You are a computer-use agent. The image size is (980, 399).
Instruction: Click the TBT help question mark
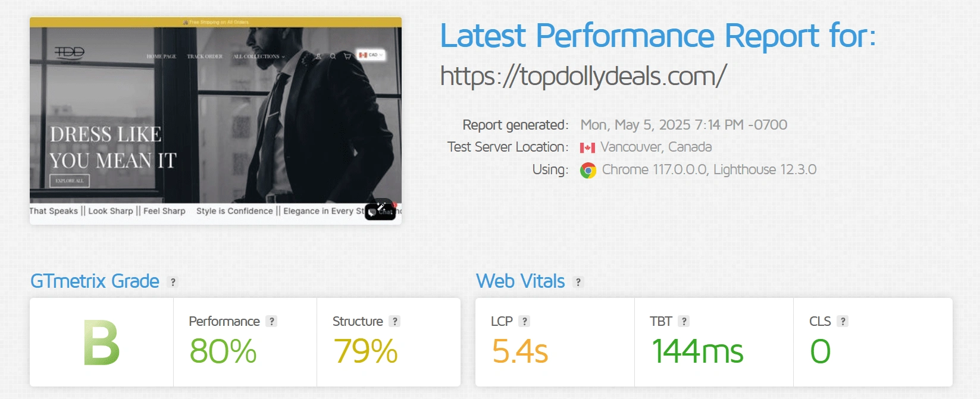[x=684, y=321]
